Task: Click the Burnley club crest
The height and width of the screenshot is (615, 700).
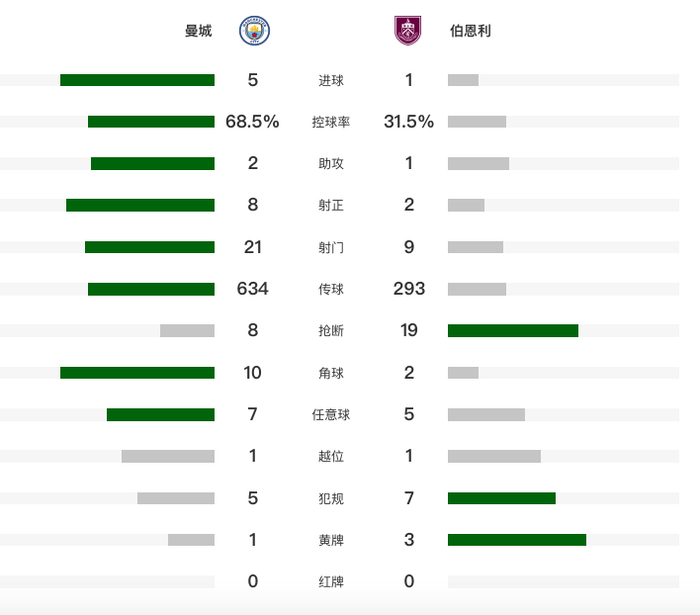Action: [408, 31]
